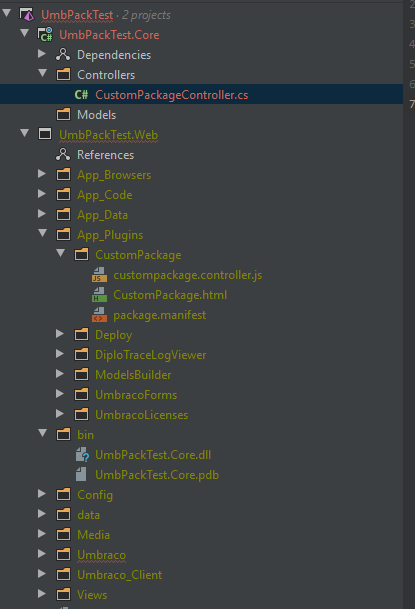Select the References label

point(105,155)
